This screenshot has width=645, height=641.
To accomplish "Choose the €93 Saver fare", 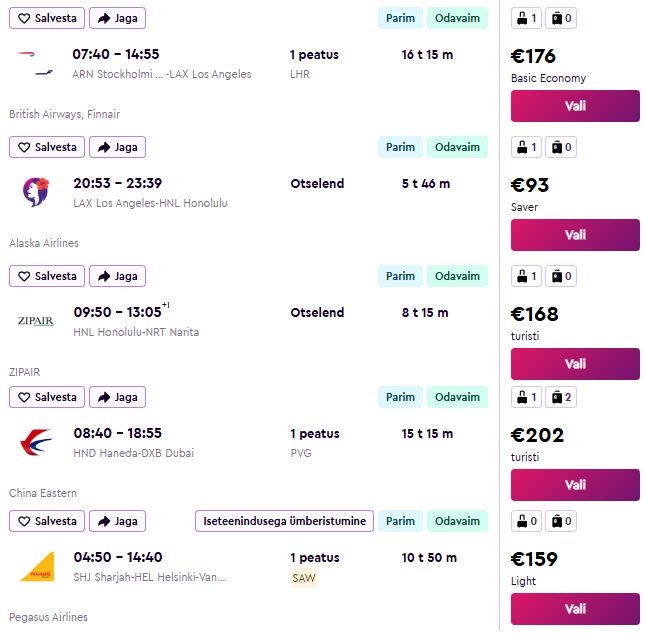I will pos(575,235).
